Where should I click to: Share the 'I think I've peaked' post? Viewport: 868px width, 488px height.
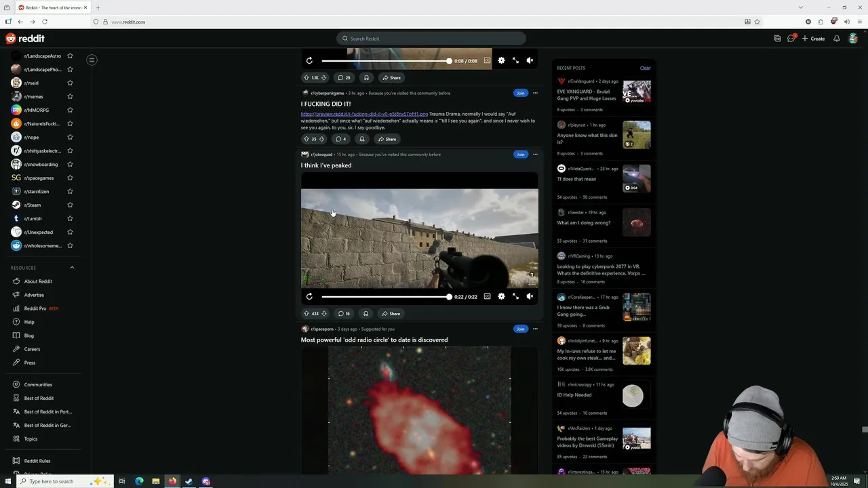pyautogui.click(x=391, y=314)
